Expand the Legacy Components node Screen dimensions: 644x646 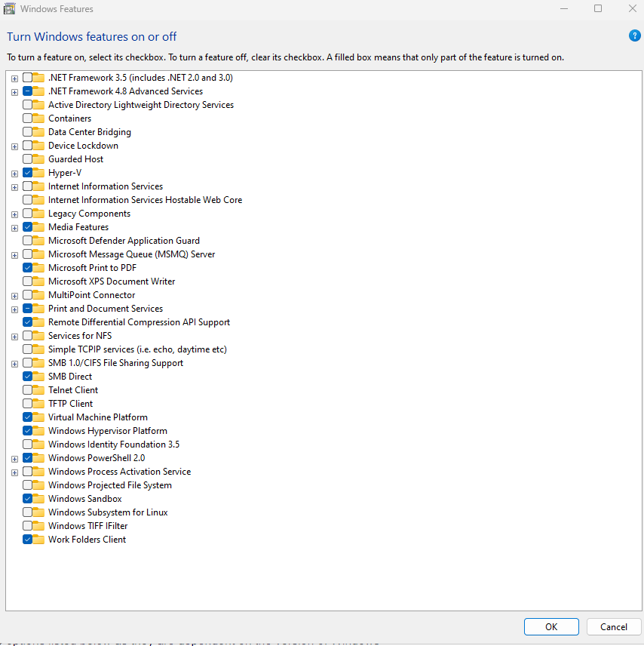(x=14, y=214)
